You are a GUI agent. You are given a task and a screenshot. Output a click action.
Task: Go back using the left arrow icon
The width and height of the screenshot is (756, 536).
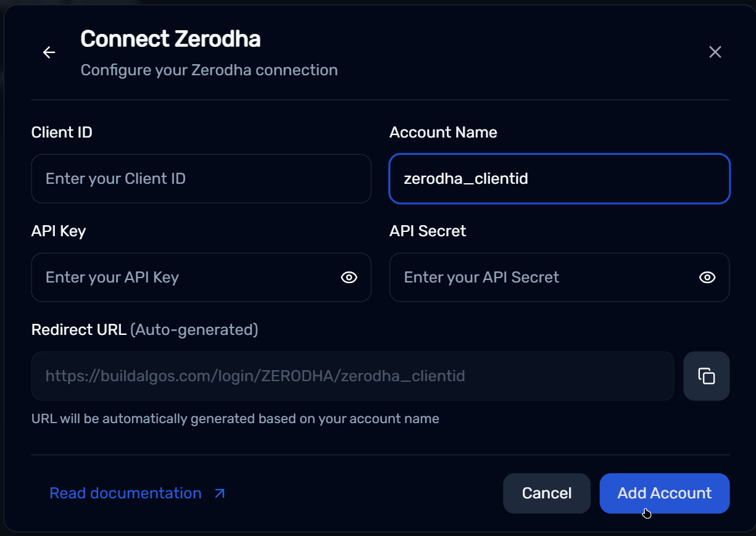(x=49, y=53)
